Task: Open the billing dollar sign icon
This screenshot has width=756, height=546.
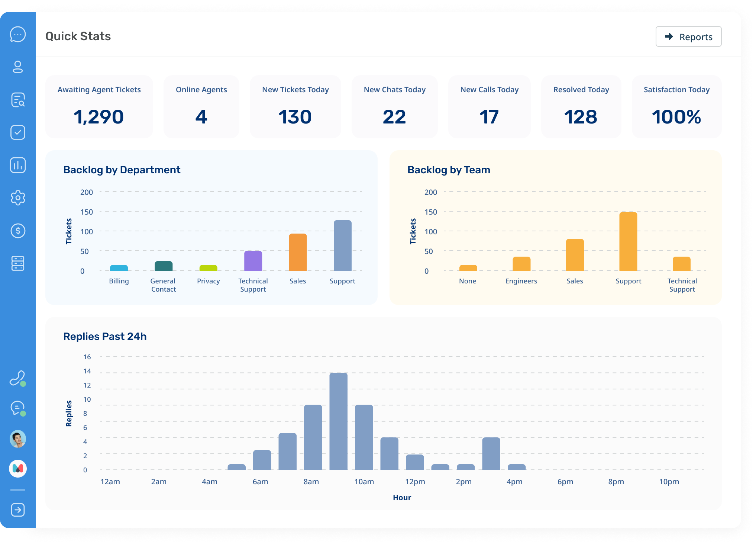Action: [18, 231]
